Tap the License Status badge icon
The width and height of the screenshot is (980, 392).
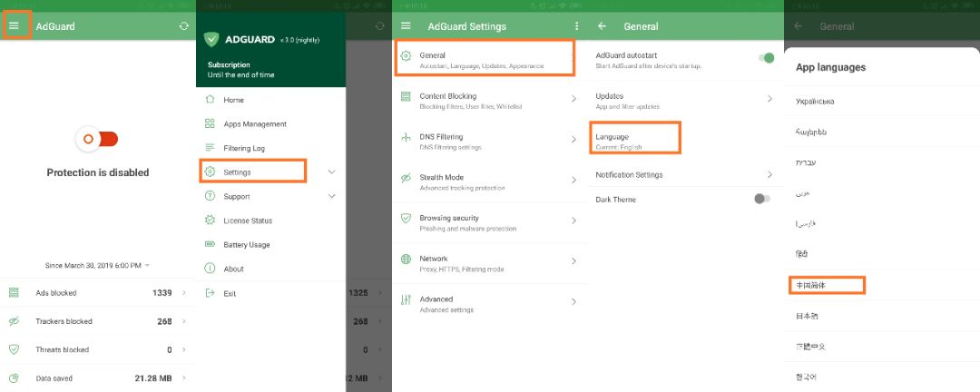(210, 220)
